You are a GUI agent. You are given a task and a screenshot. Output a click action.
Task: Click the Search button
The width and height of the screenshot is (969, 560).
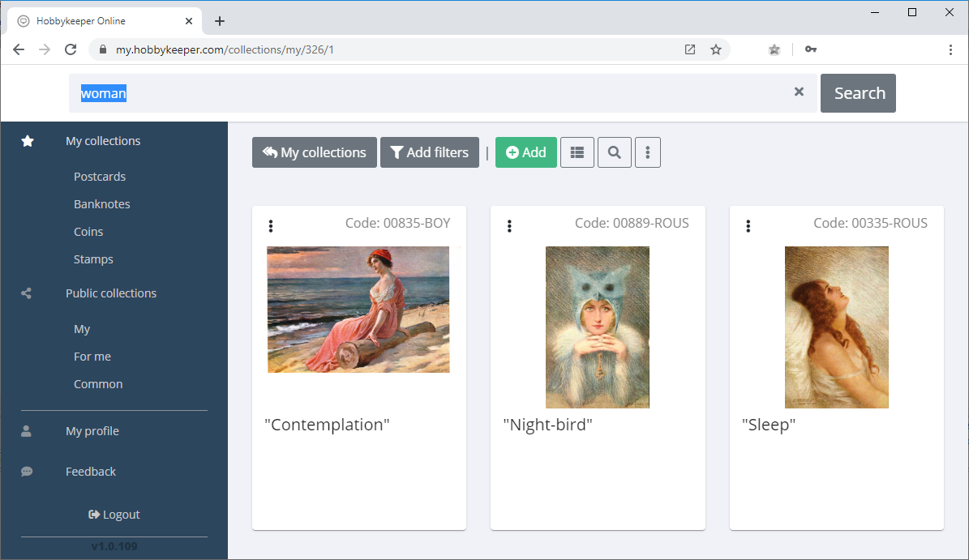click(x=858, y=93)
